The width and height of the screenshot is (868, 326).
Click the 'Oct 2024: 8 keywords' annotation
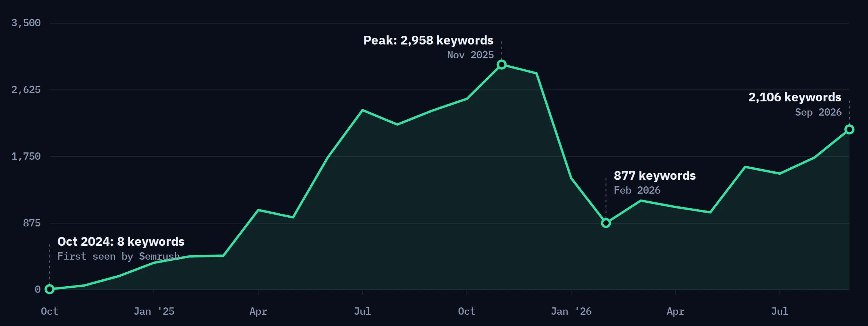coord(121,242)
